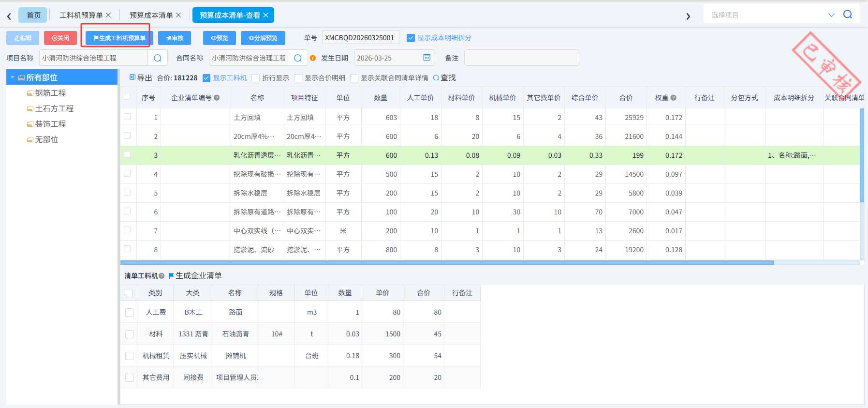Viewport: 868px width, 408px height.
Task: Click the help icon beside 企业清单编号
Action: [x=217, y=98]
